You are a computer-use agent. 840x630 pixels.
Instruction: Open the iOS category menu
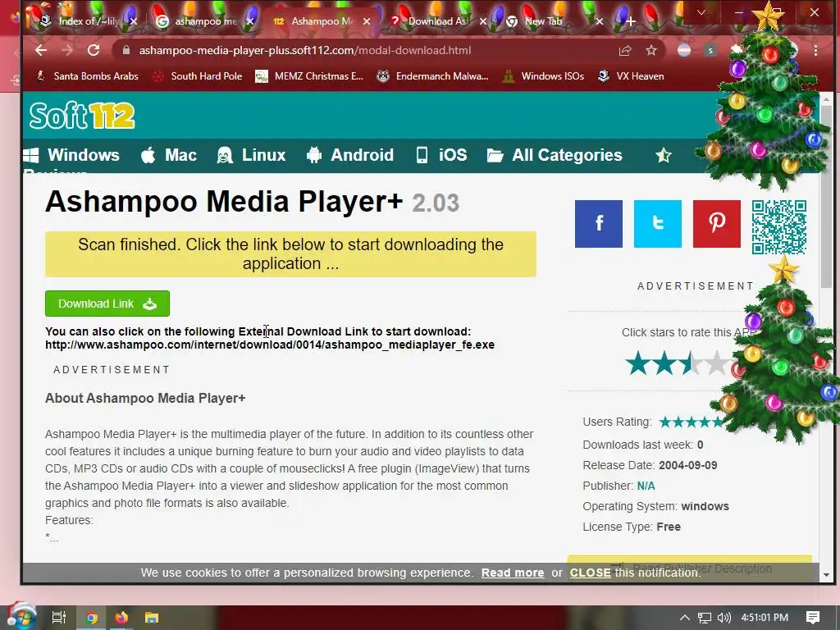point(442,155)
